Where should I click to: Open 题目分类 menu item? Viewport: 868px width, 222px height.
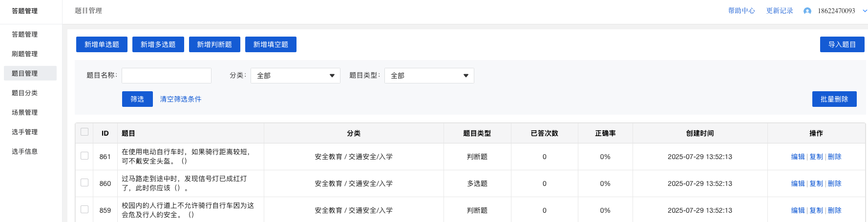coord(24,93)
